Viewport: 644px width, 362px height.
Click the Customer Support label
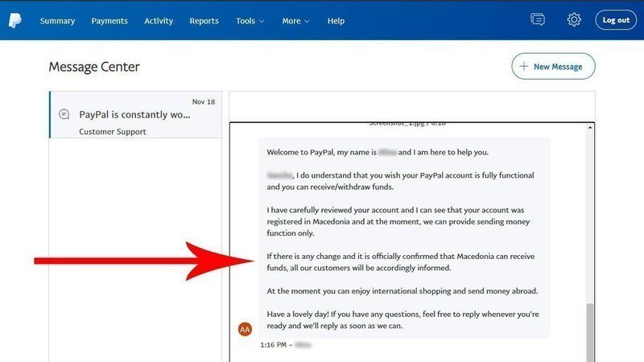(113, 132)
